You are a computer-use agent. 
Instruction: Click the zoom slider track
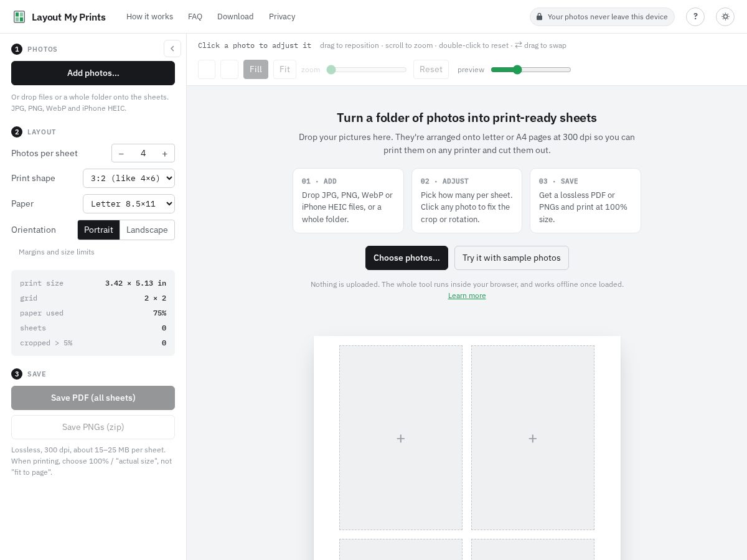[x=367, y=70]
